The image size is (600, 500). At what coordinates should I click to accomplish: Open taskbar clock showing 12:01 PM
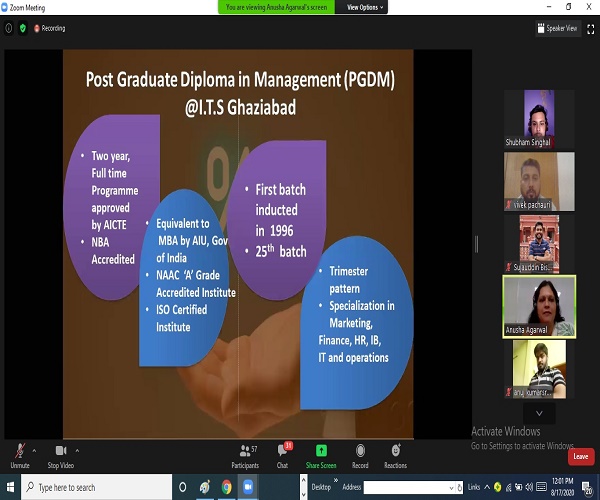pos(562,487)
